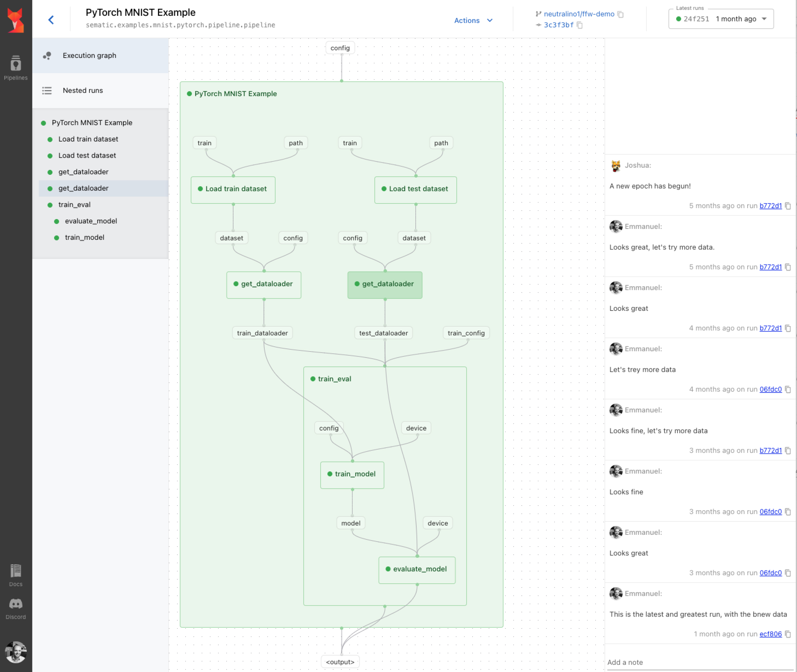Click the <output> node at graph bottom

[340, 662]
